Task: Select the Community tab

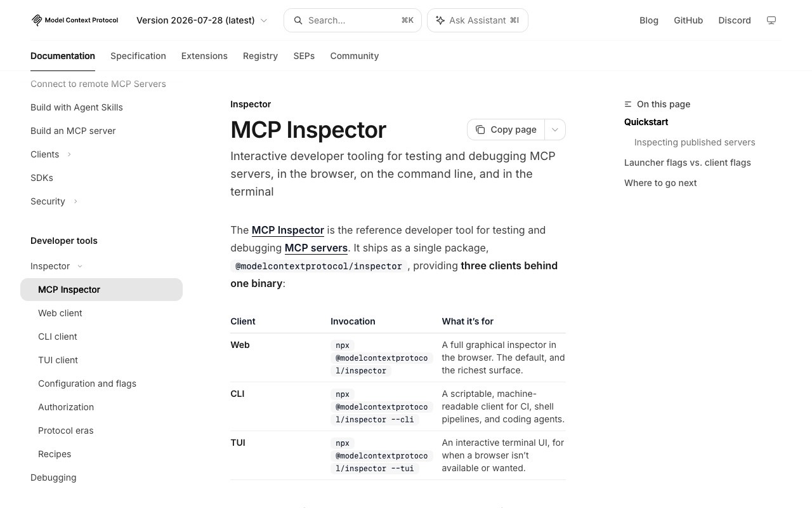Action: pyautogui.click(x=355, y=56)
